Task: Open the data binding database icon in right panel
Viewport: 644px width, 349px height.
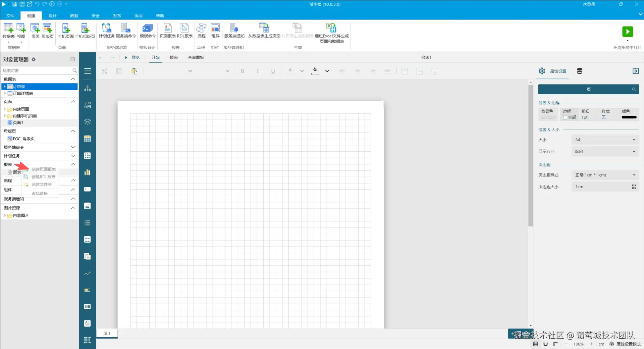Action: [580, 71]
